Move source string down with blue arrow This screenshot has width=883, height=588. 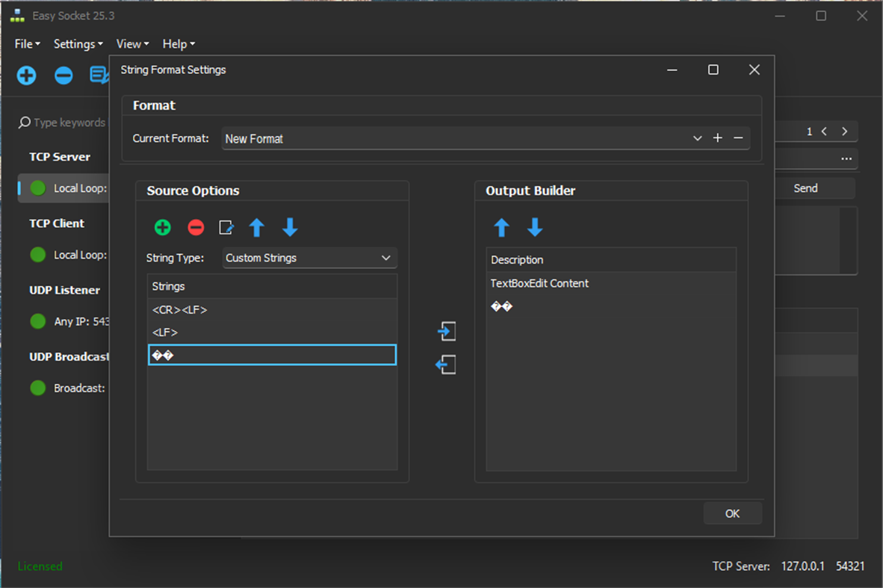click(x=290, y=228)
